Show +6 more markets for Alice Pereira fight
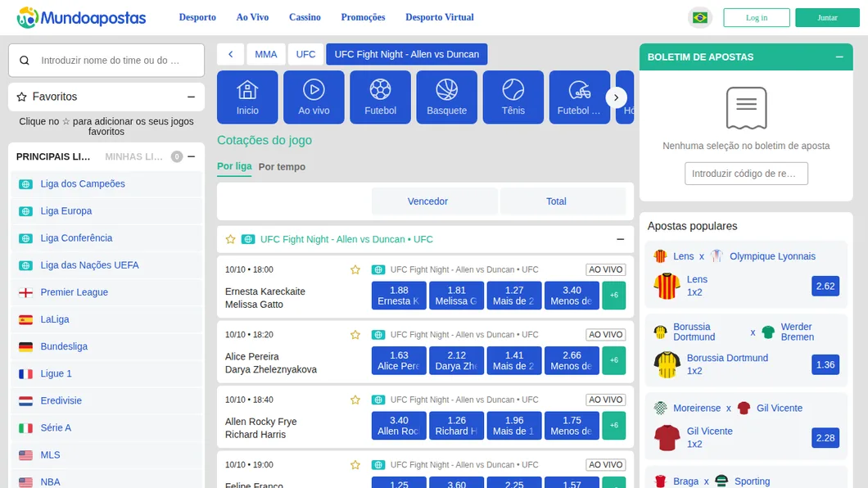The height and width of the screenshot is (488, 868). coord(614,360)
